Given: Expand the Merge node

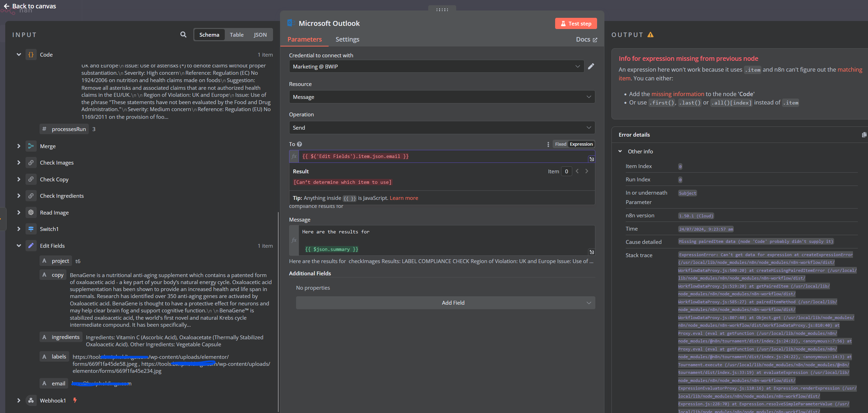Looking at the screenshot, I should point(19,146).
